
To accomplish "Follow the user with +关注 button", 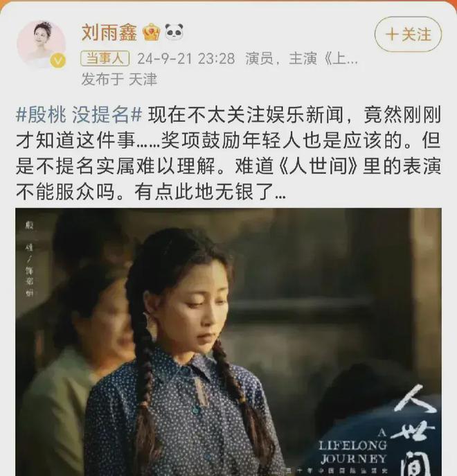I will (408, 34).
